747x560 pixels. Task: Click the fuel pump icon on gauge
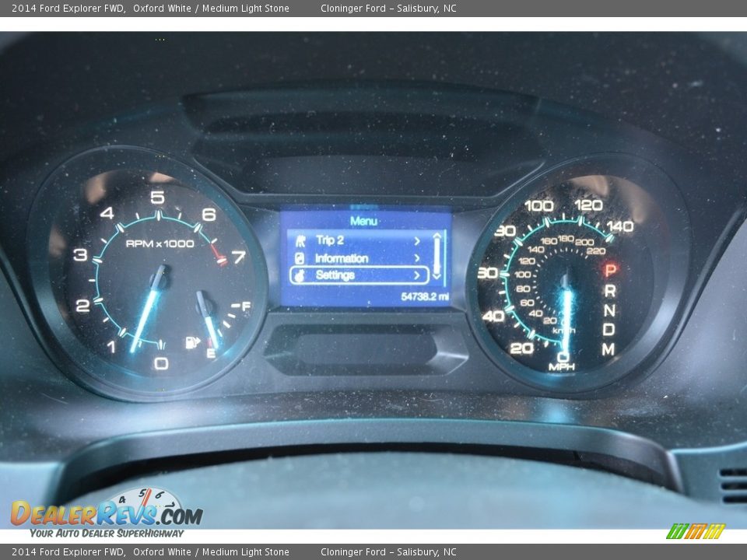(191, 342)
